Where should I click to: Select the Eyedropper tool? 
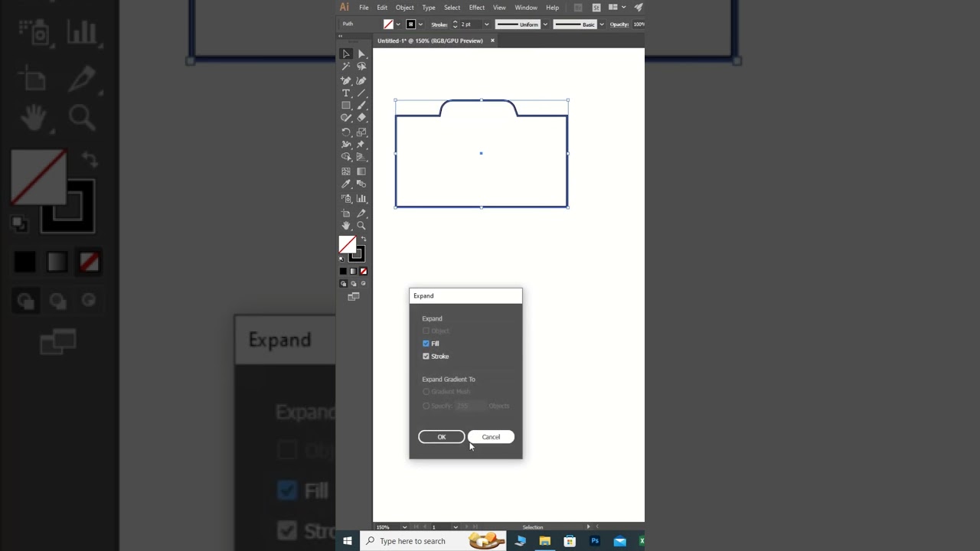(x=346, y=184)
